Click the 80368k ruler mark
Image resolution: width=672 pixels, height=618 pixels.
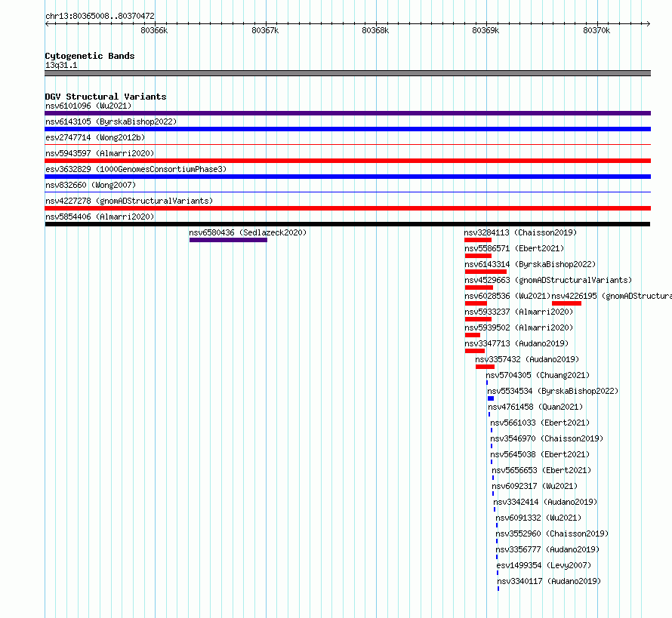point(375,30)
